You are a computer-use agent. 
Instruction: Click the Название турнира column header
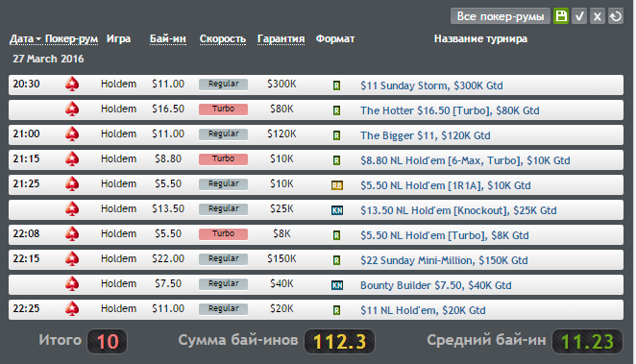click(x=480, y=39)
